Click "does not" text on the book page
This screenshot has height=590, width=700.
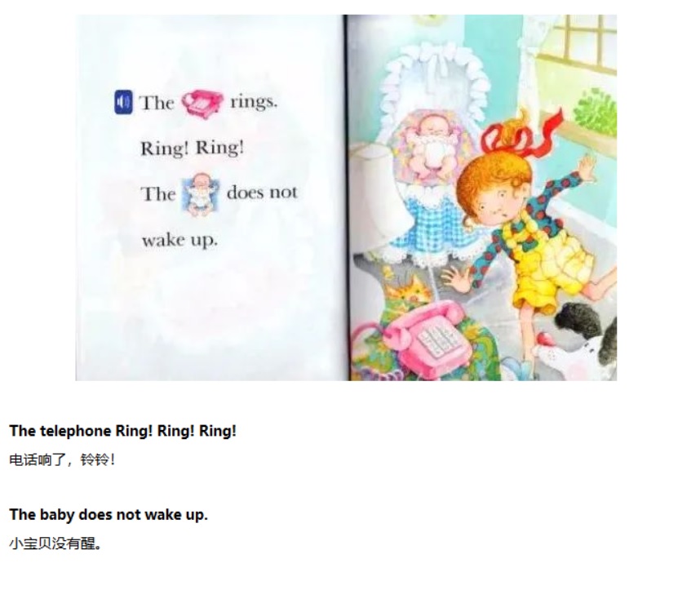pyautogui.click(x=262, y=193)
